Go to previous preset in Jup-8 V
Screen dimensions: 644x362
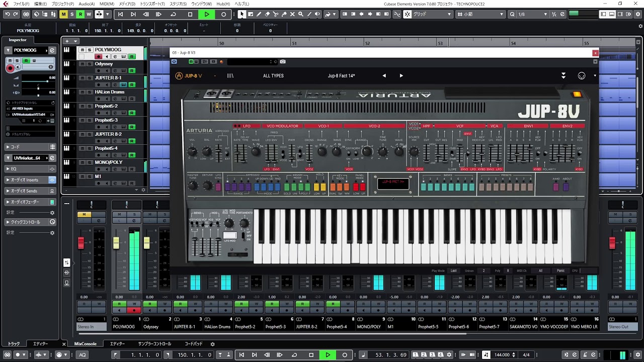point(384,76)
